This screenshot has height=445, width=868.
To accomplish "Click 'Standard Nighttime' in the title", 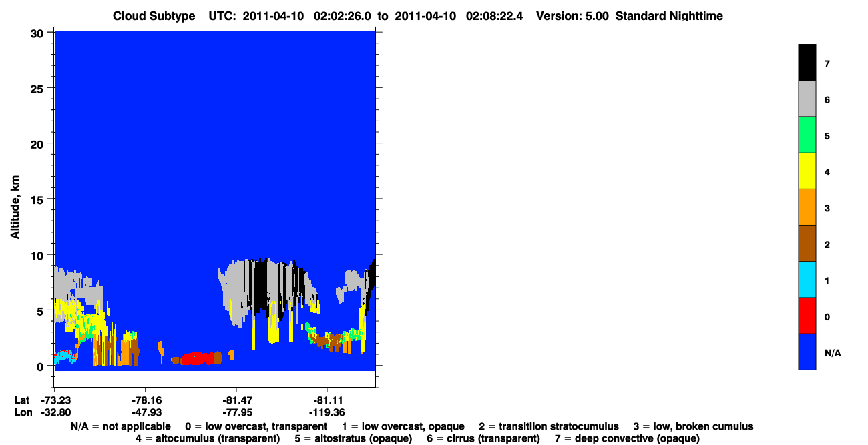I will click(669, 16).
